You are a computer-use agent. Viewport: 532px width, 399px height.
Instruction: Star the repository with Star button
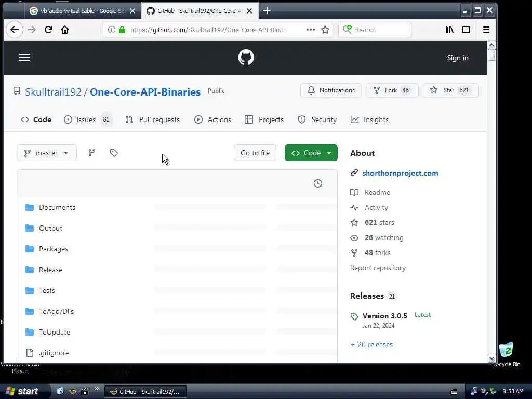click(x=450, y=90)
